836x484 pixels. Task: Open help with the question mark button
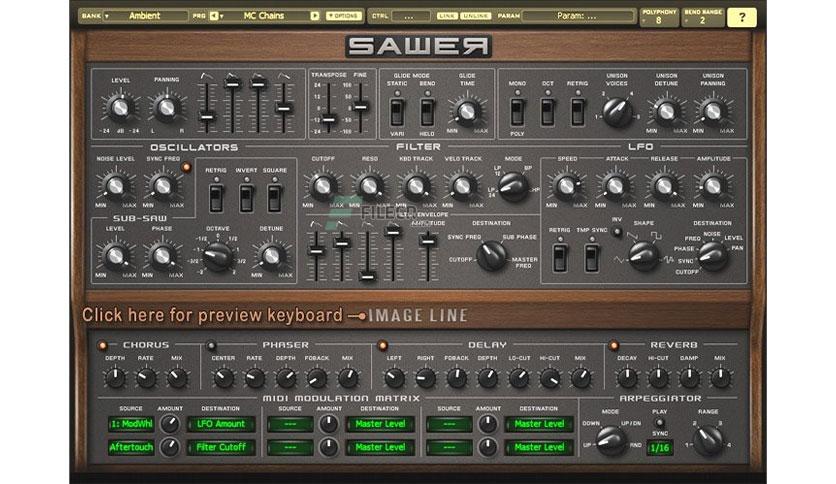pyautogui.click(x=742, y=18)
